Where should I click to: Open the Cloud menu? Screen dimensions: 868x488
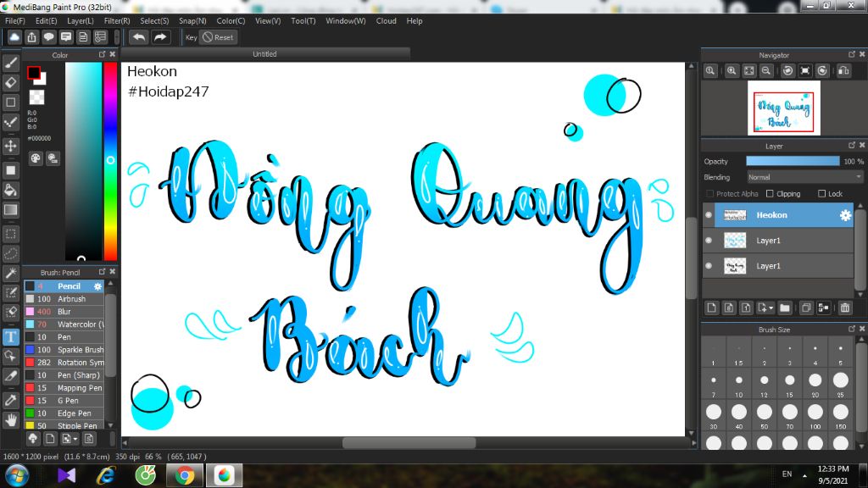coord(386,21)
